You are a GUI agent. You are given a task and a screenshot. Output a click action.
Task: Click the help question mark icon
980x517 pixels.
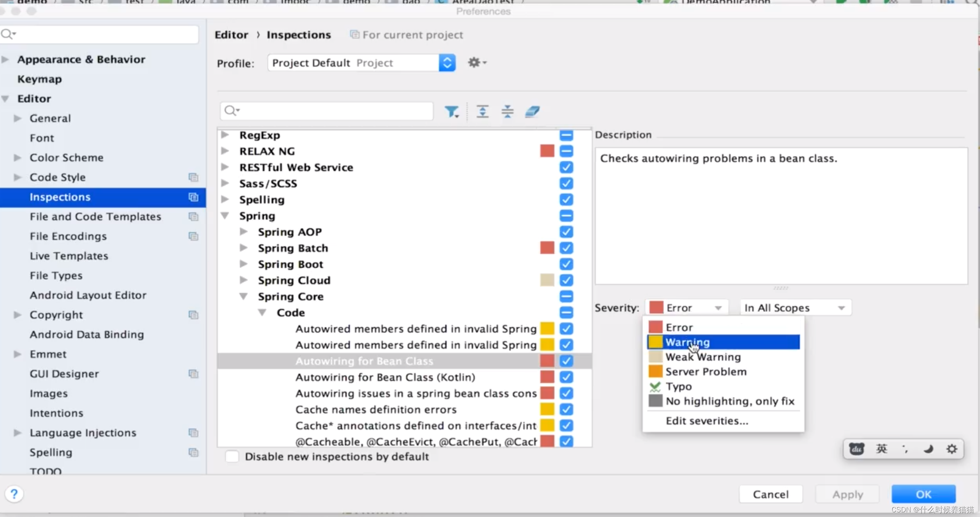[x=14, y=494]
